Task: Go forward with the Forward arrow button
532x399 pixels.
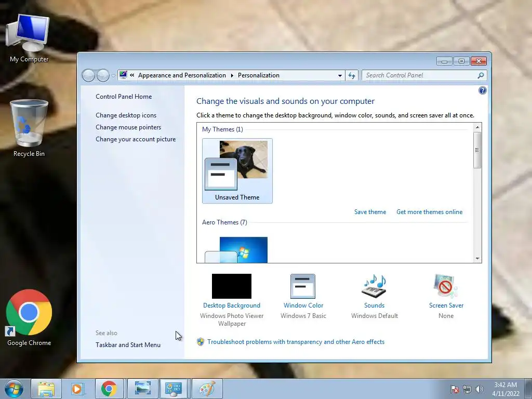Action: 103,75
